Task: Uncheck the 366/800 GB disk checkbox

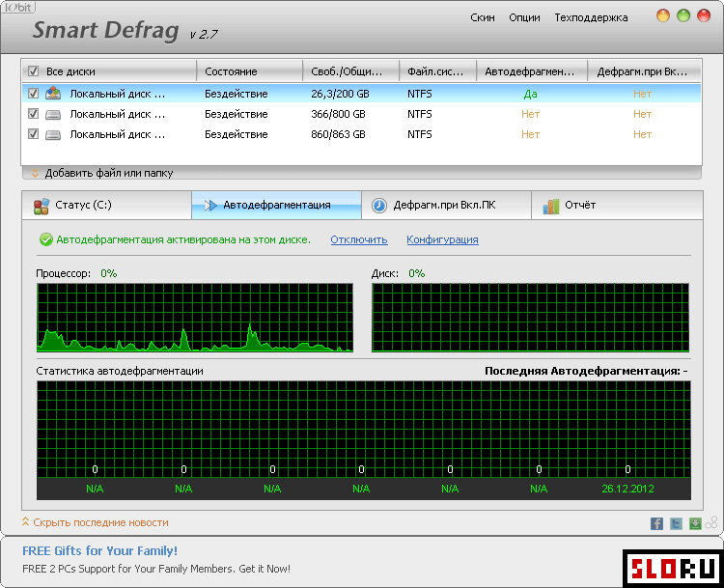Action: 33,114
